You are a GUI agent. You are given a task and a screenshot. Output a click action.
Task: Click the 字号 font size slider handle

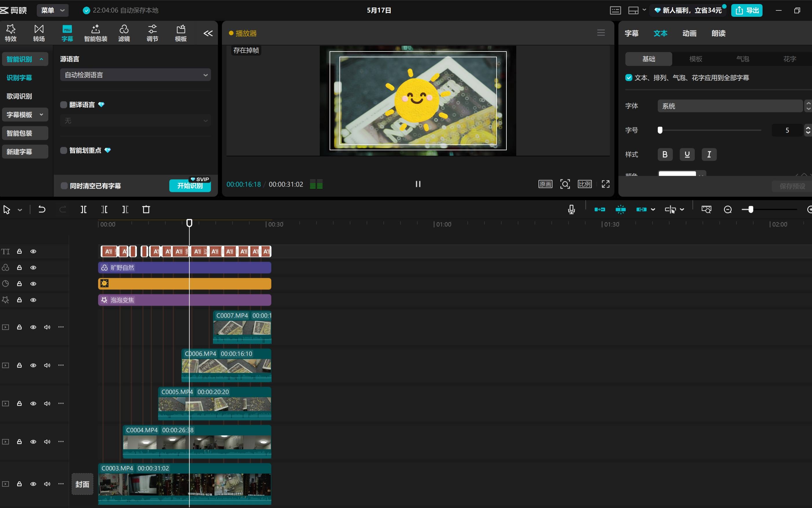[x=660, y=130]
